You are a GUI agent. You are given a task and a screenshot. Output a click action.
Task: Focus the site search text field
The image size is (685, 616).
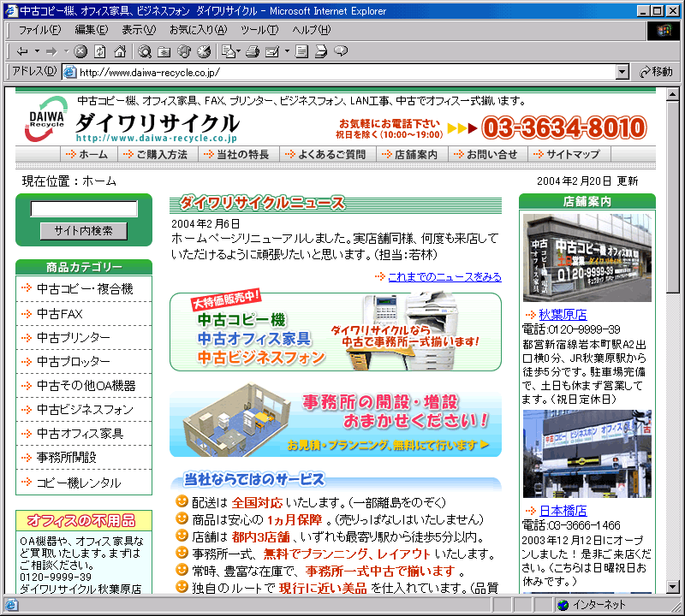(84, 209)
